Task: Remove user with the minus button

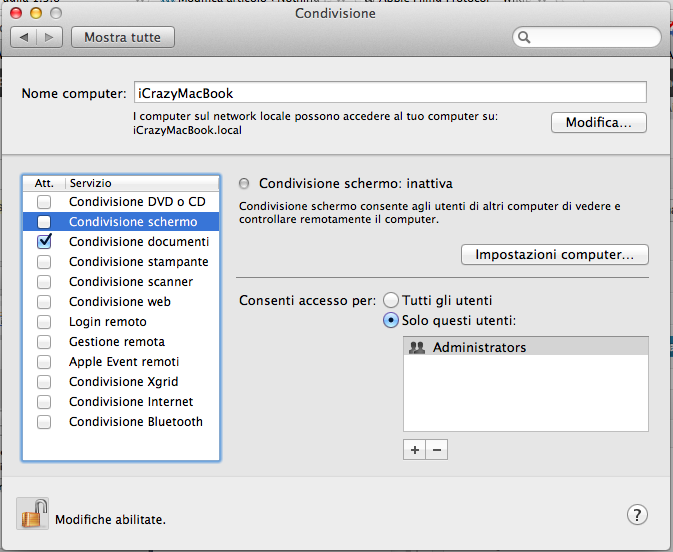Action: click(x=436, y=450)
